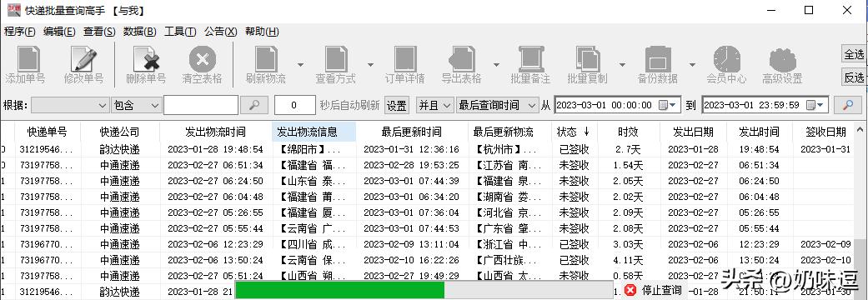
Task: Click the 刷新物流 toolbar icon
Action: tap(266, 58)
